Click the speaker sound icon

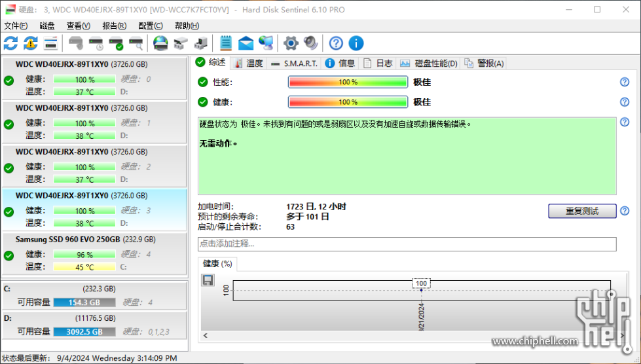pyautogui.click(x=311, y=43)
